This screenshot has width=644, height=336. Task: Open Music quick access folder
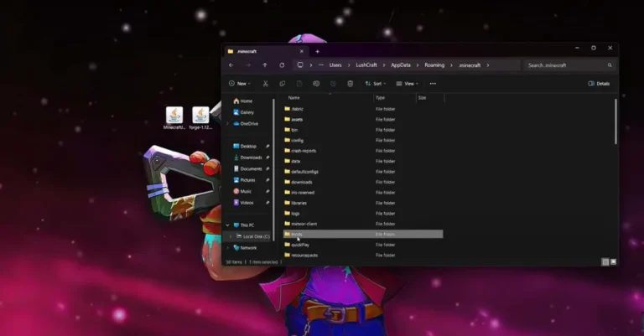pos(241,191)
